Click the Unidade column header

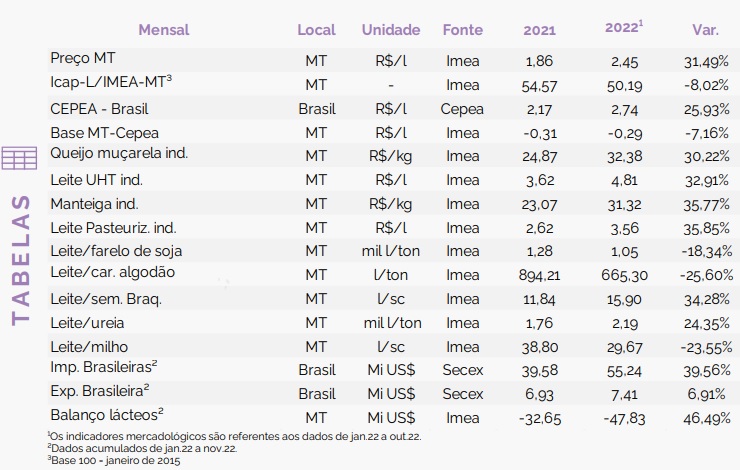click(391, 30)
